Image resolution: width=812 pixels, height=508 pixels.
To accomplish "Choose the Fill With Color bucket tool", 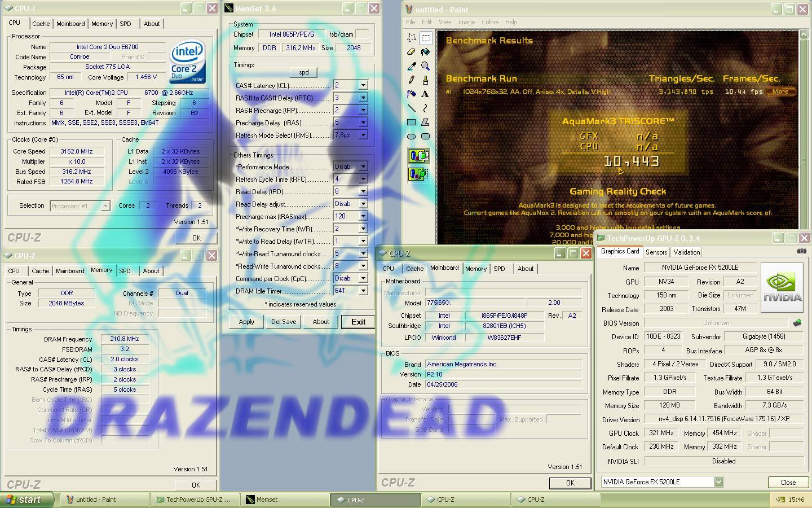I will point(426,52).
